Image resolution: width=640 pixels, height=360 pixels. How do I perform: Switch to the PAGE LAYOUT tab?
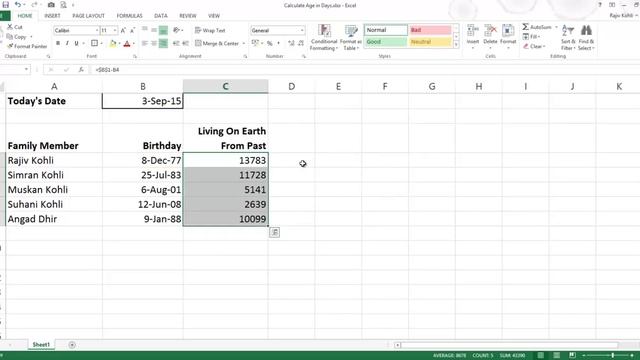coord(89,16)
